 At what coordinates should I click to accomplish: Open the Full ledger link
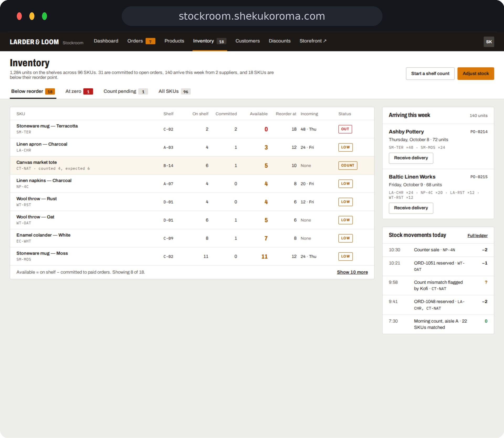[x=477, y=236]
